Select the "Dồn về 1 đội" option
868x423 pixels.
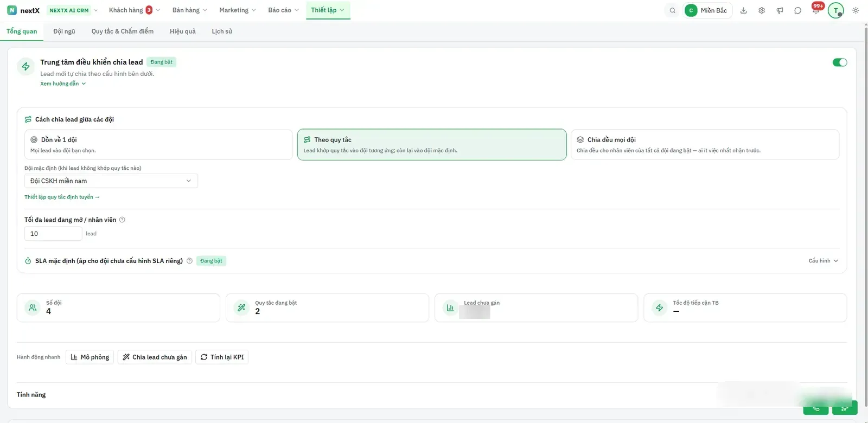(158, 144)
